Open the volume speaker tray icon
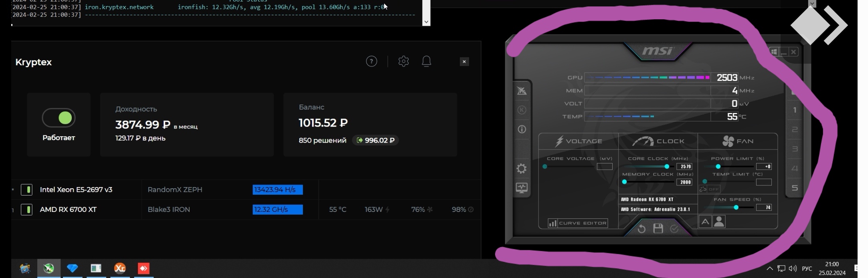Image resolution: width=868 pixels, height=278 pixels. (x=793, y=268)
